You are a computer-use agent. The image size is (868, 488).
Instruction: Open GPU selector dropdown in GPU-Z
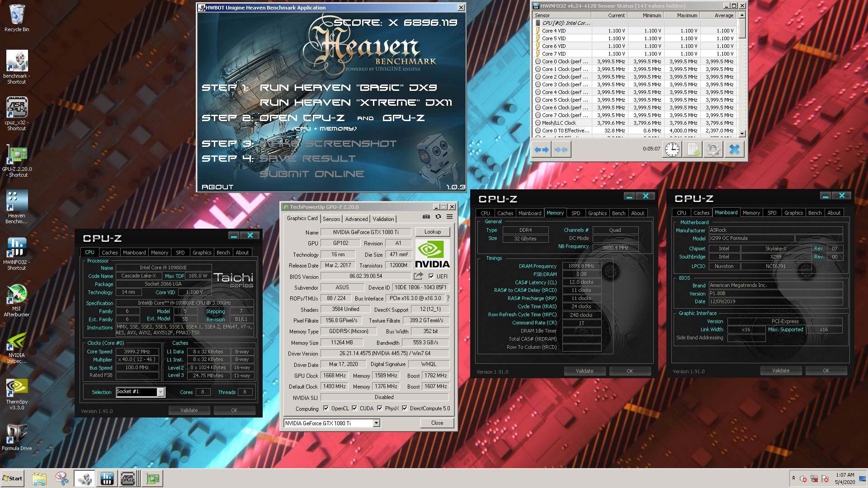[376, 423]
